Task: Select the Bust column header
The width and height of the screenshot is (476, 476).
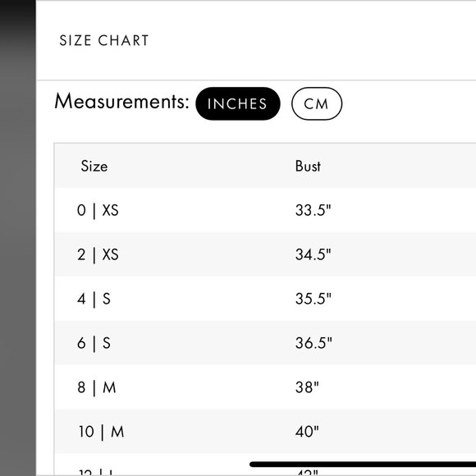Action: click(x=308, y=166)
